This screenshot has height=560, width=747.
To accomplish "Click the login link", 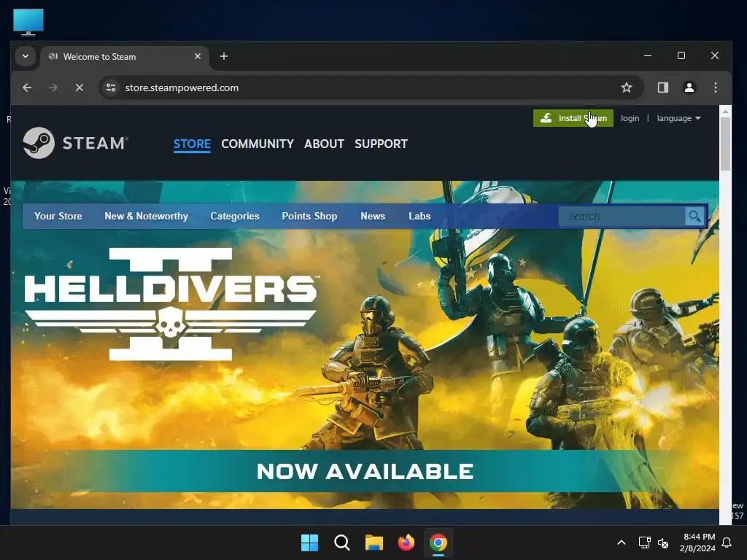I will pyautogui.click(x=630, y=118).
